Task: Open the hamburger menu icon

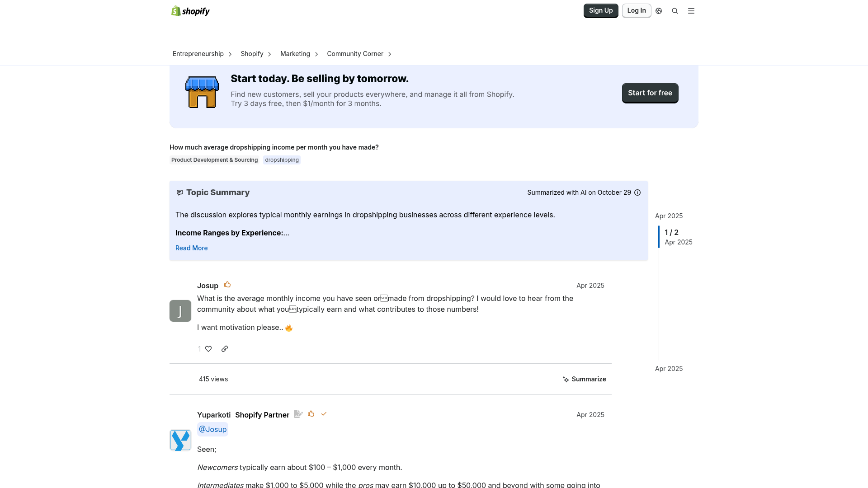Action: click(691, 11)
